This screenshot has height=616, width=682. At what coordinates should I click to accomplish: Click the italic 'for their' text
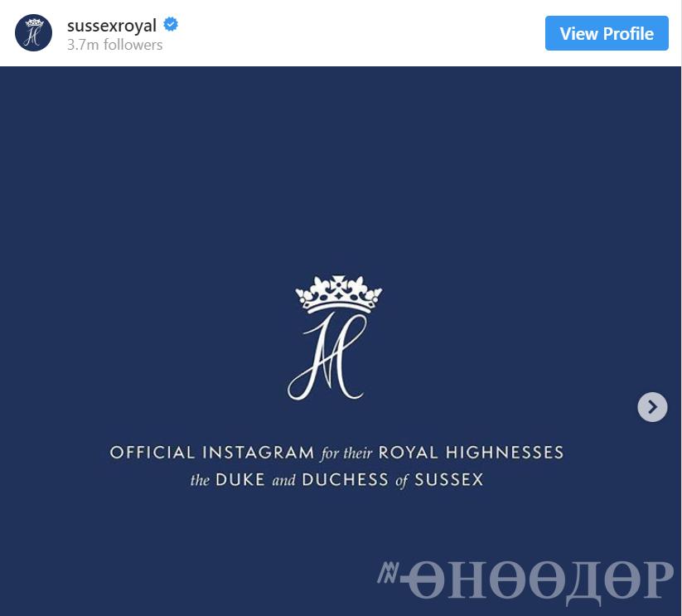click(347, 454)
